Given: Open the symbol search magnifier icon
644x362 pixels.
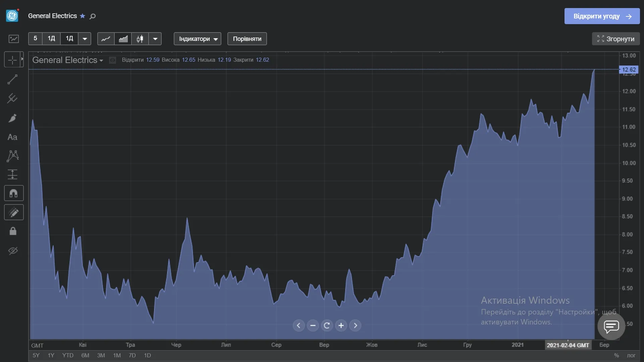Looking at the screenshot, I should (93, 16).
